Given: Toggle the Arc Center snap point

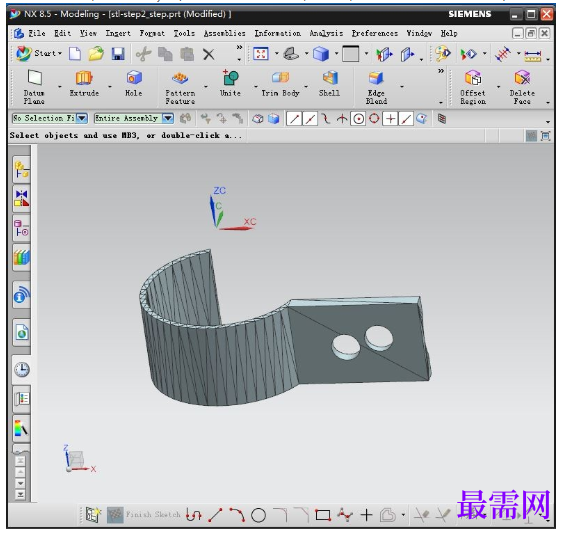Looking at the screenshot, I should click(359, 119).
